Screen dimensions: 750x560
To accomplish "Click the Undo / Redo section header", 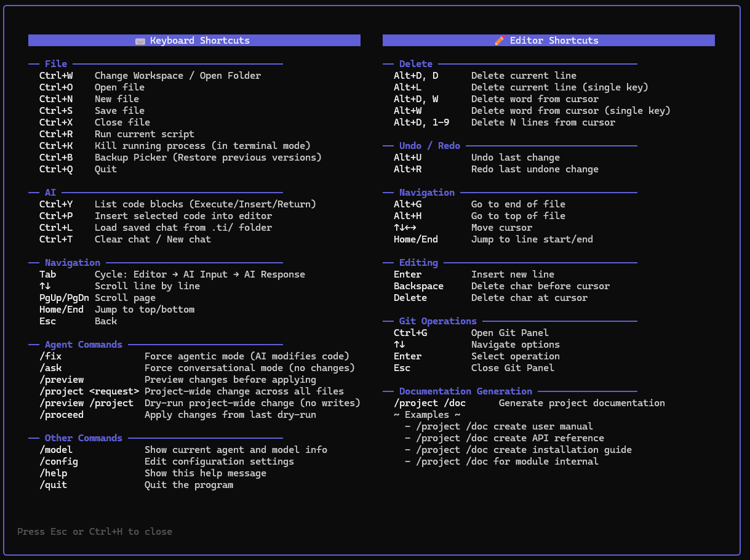I will click(431, 145).
